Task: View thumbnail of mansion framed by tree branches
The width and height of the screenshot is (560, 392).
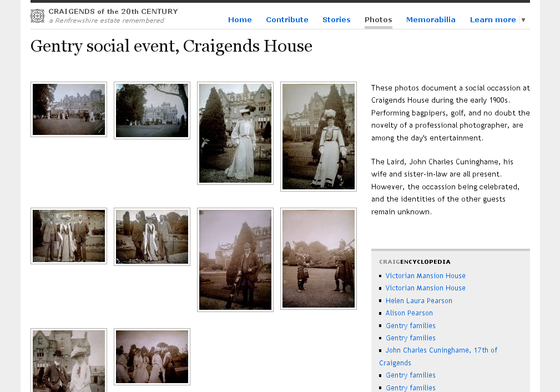Action: (152, 110)
